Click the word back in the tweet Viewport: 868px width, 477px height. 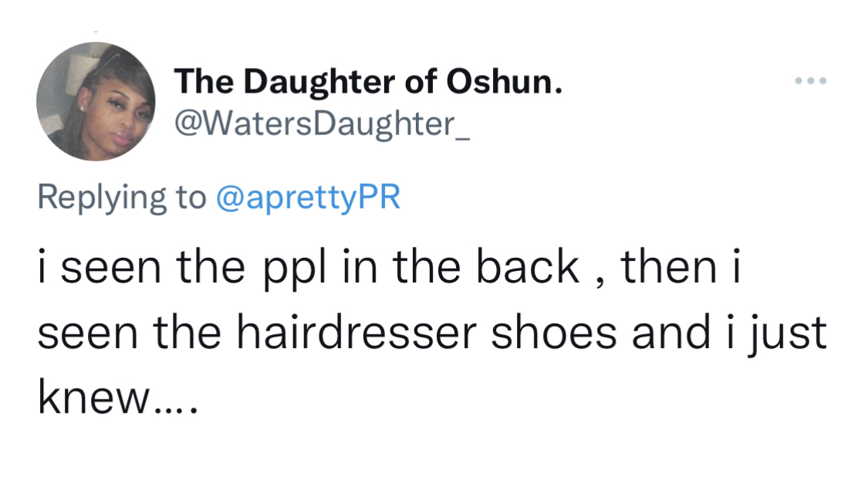tap(528, 267)
